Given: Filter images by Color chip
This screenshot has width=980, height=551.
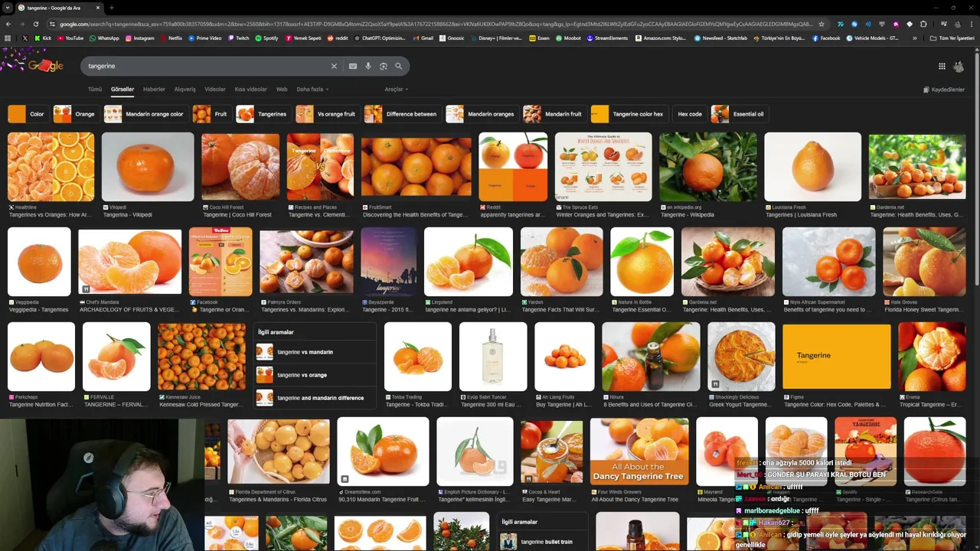Looking at the screenshot, I should [27, 114].
